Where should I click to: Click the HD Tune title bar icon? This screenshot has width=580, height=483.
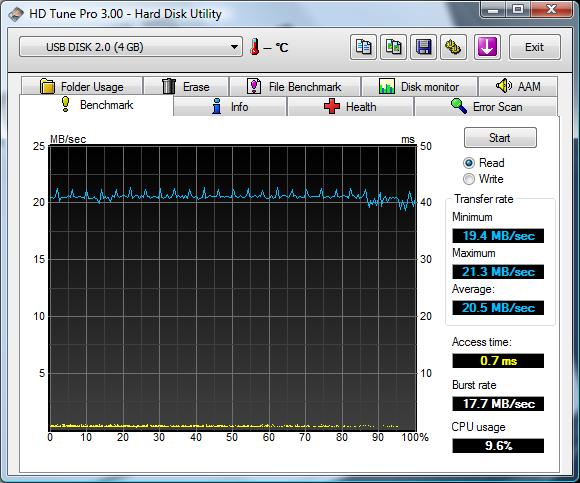click(16, 14)
